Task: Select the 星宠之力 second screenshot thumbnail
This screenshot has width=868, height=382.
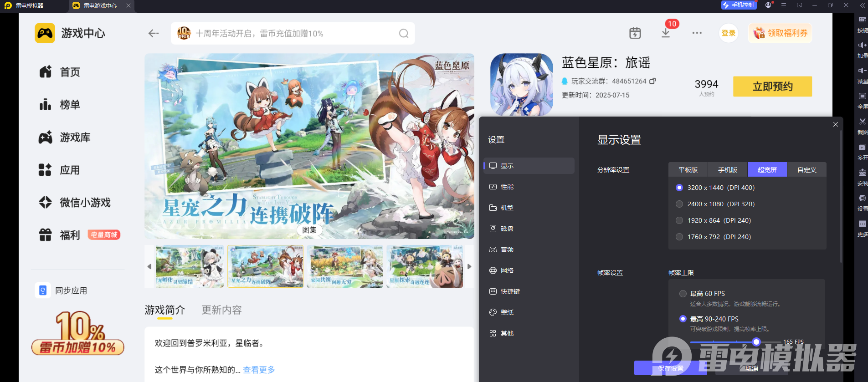Action: pos(266,266)
